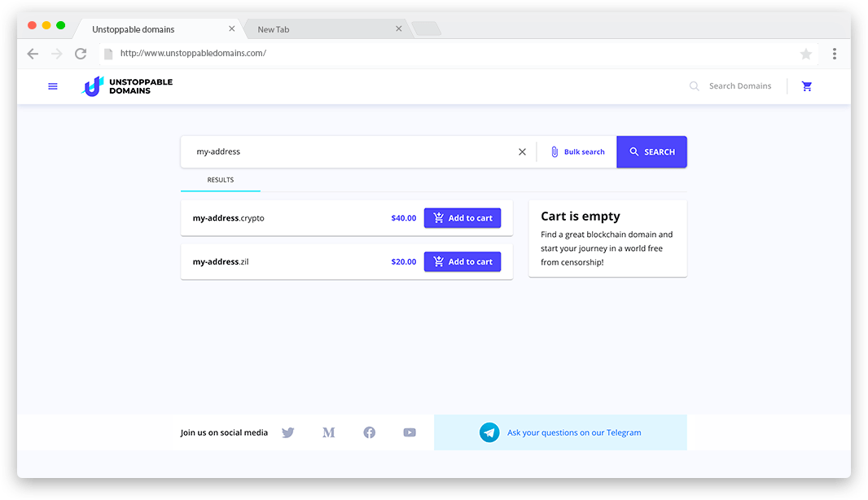Image resolution: width=868 pixels, height=500 pixels.
Task: Open Bulk search option
Action: (577, 151)
